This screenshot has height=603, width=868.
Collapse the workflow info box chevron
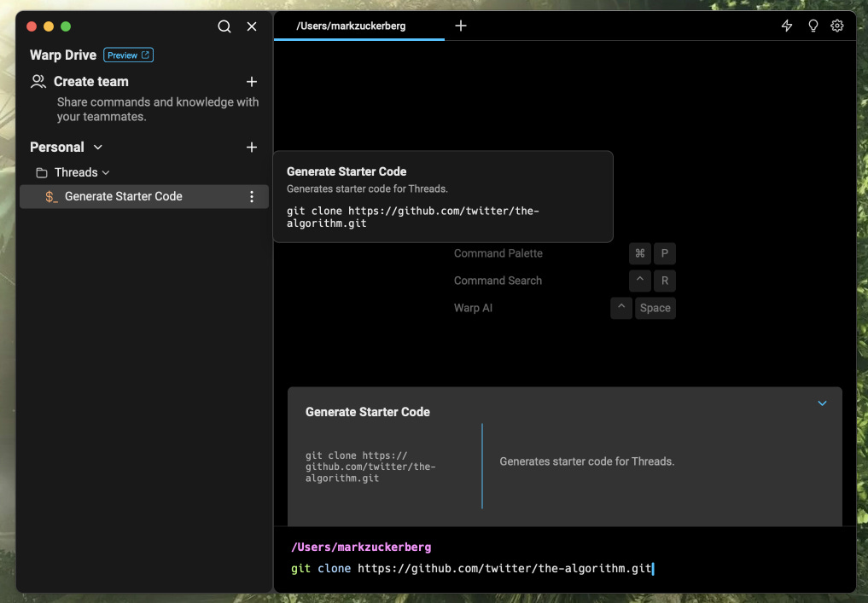pos(822,403)
